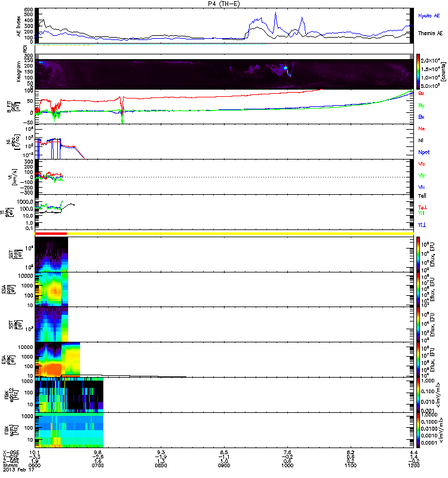Click the green By legend label

pyautogui.click(x=421, y=106)
